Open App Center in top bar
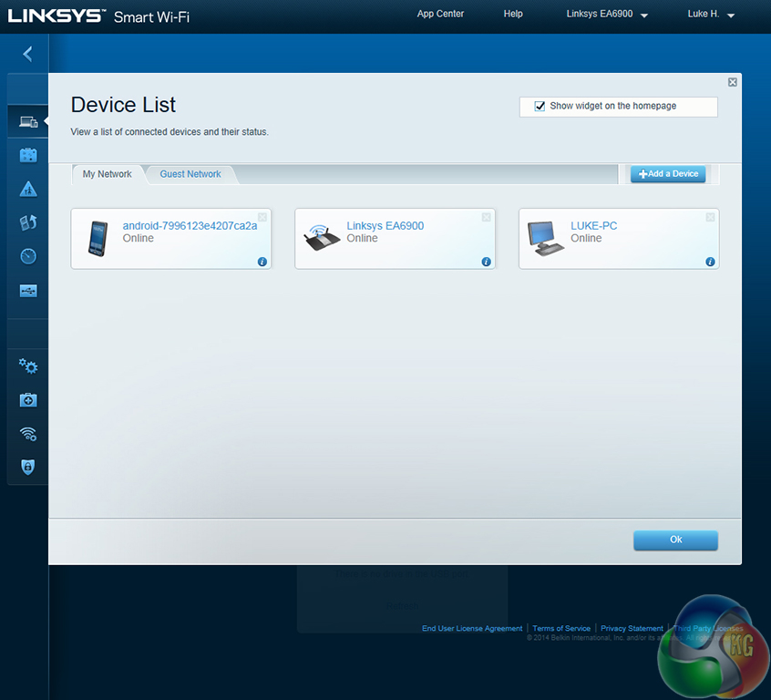771x700 pixels. (440, 14)
